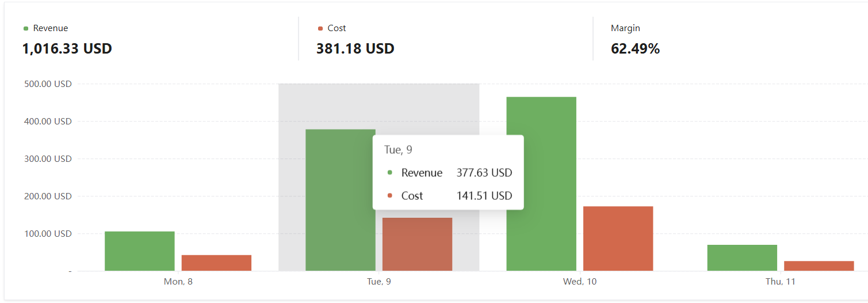Viewport: 868px width, 303px height.
Task: Click the 500.00 USD y-axis label
Action: point(47,84)
